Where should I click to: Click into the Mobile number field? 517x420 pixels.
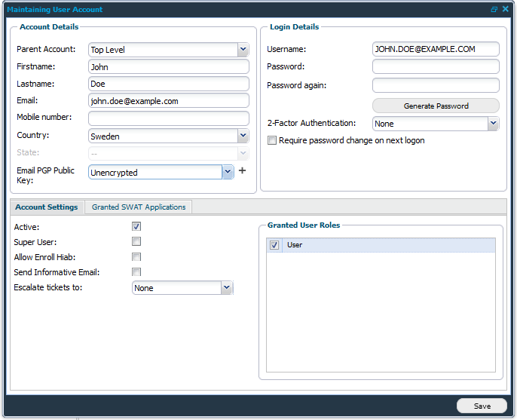pos(168,118)
